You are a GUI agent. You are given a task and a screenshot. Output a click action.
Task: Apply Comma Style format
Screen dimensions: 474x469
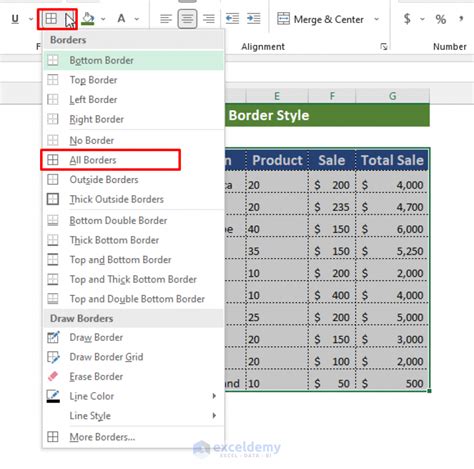point(461,19)
